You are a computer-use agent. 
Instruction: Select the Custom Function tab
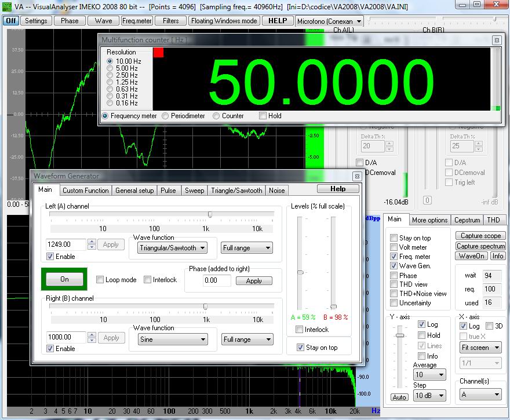click(x=85, y=190)
